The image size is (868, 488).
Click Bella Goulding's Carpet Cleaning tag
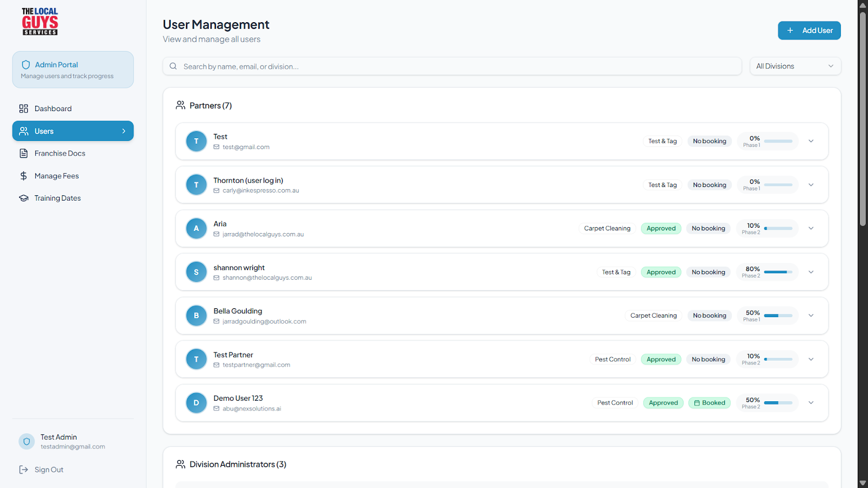(653, 316)
